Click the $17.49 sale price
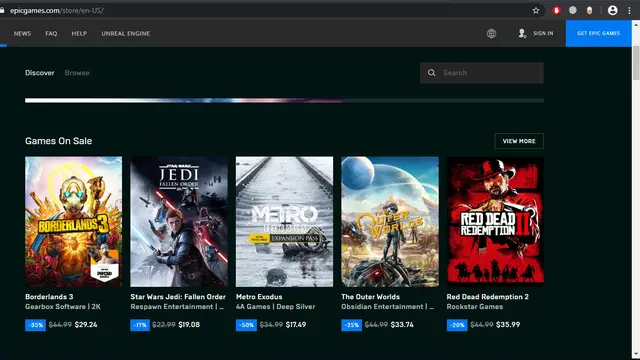This screenshot has width=640, height=360. (x=296, y=325)
